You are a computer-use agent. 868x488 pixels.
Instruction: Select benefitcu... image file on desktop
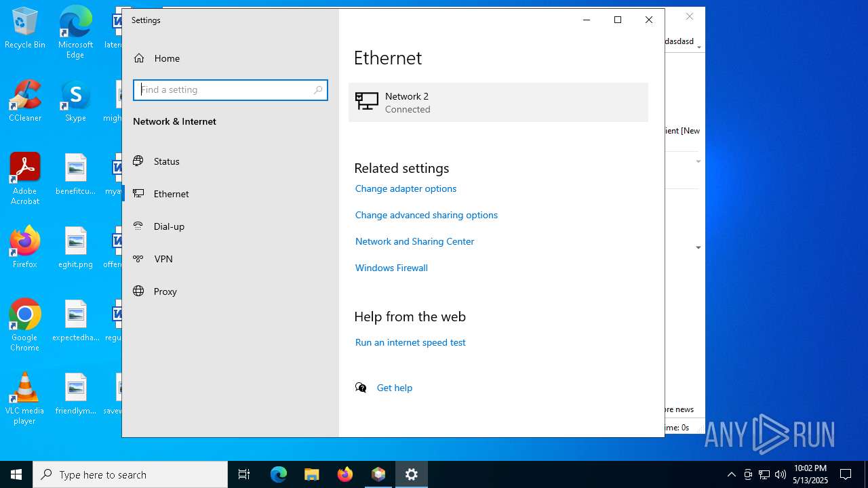tap(75, 174)
